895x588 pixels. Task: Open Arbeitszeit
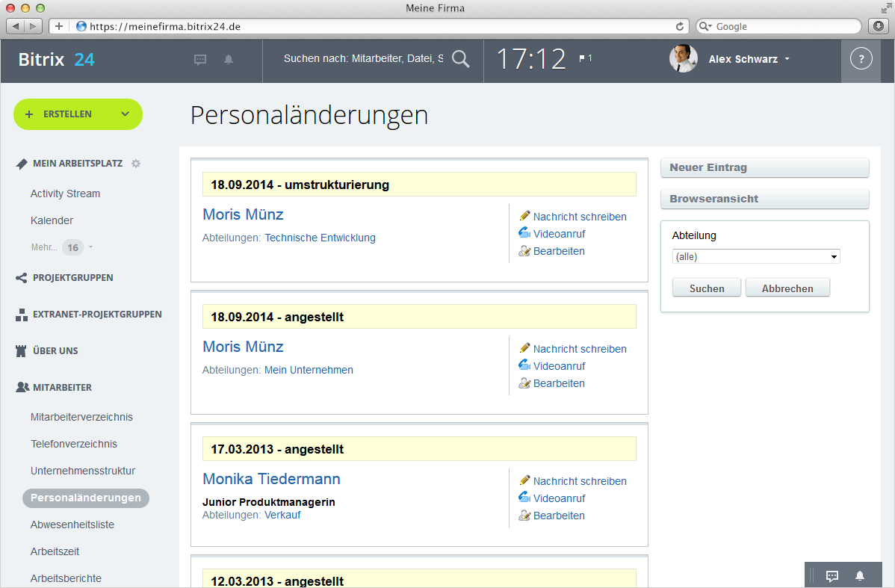click(55, 551)
